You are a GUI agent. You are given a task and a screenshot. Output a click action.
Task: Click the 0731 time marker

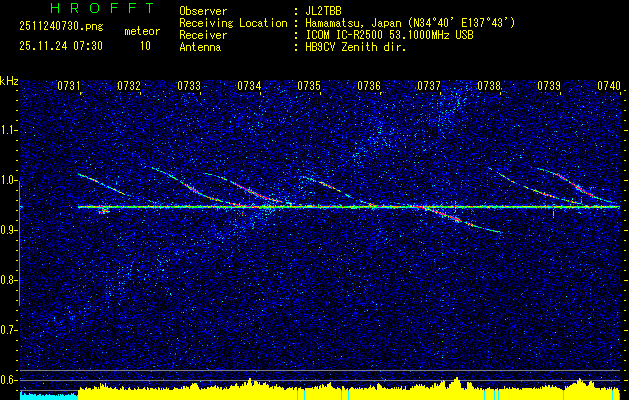click(x=69, y=87)
